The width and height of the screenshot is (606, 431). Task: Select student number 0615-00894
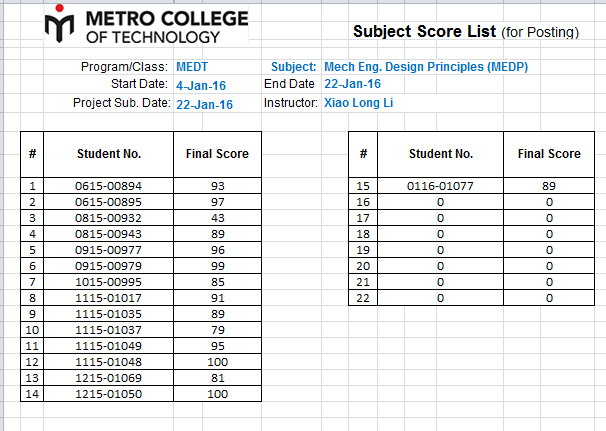point(109,186)
